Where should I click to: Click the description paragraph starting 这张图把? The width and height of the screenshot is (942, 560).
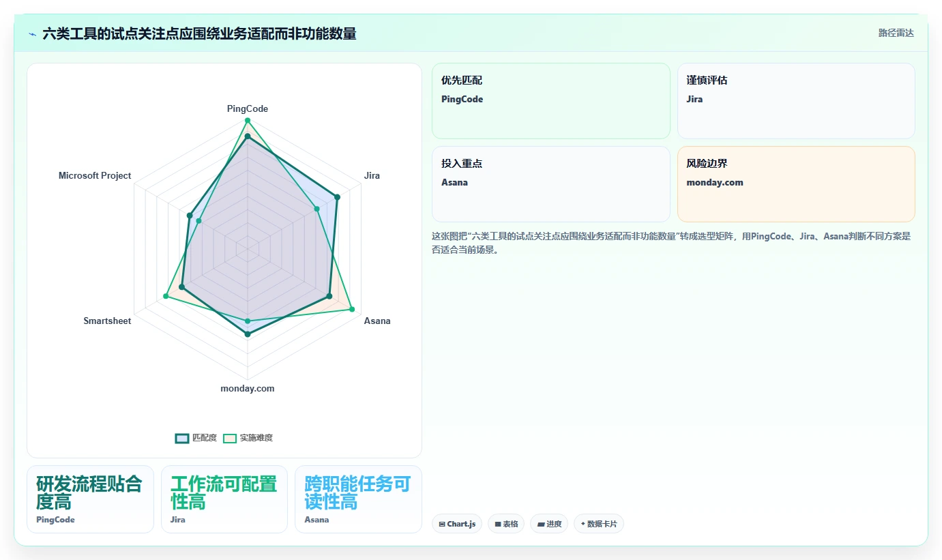pyautogui.click(x=671, y=243)
